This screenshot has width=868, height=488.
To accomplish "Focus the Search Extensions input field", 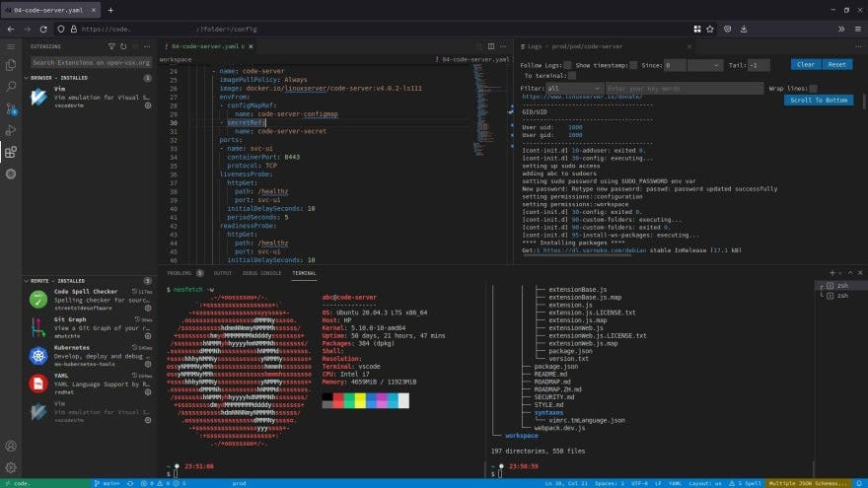I will [91, 62].
